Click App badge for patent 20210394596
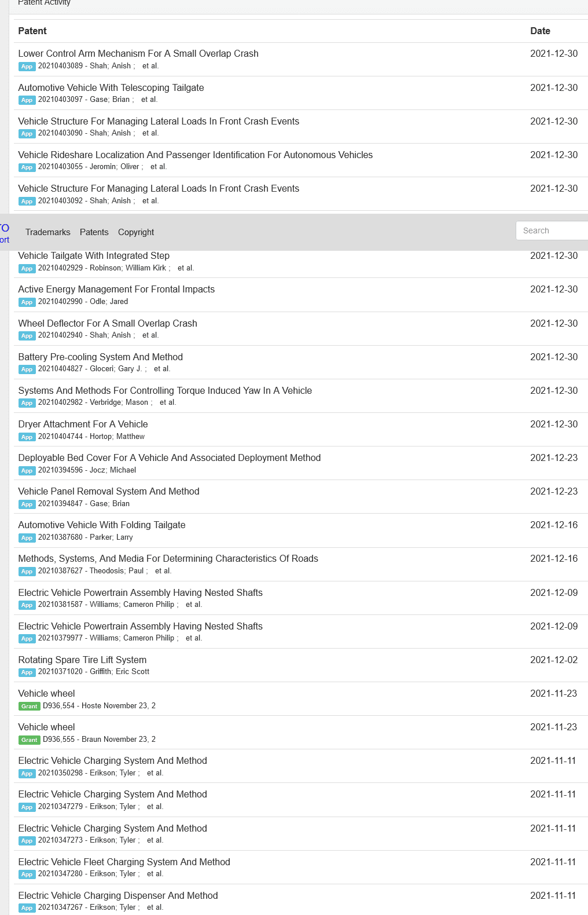The image size is (588, 915). click(27, 471)
